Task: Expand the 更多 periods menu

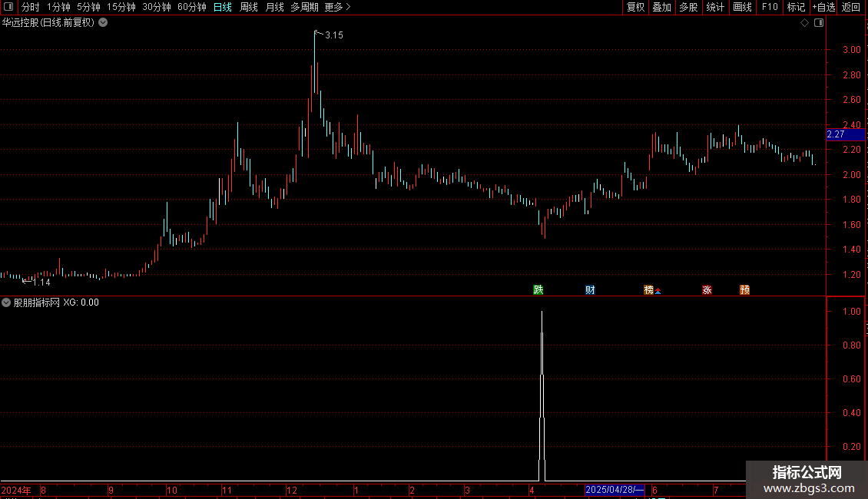Action: pyautogui.click(x=337, y=7)
